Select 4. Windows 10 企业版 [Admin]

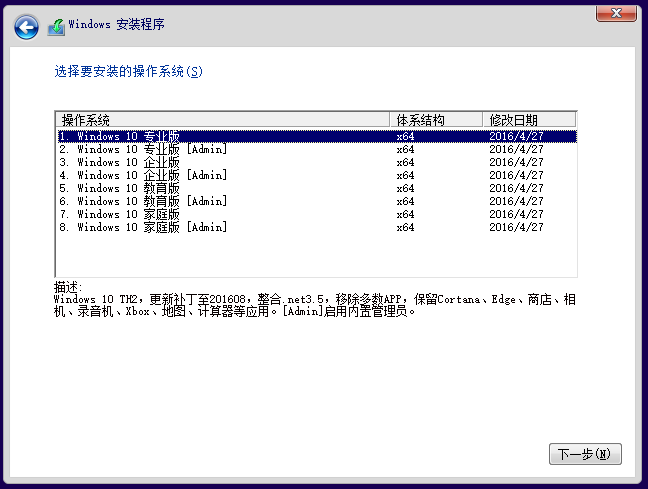(x=317, y=175)
